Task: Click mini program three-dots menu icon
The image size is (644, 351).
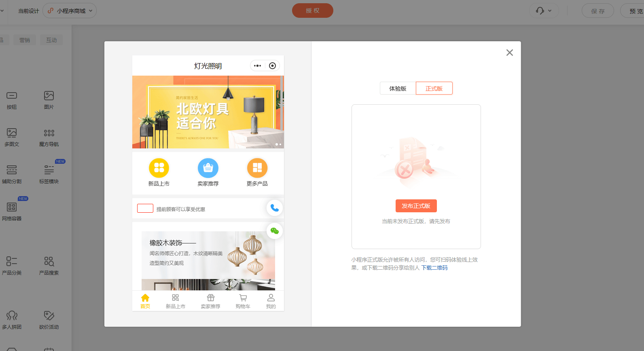Action: (x=258, y=66)
